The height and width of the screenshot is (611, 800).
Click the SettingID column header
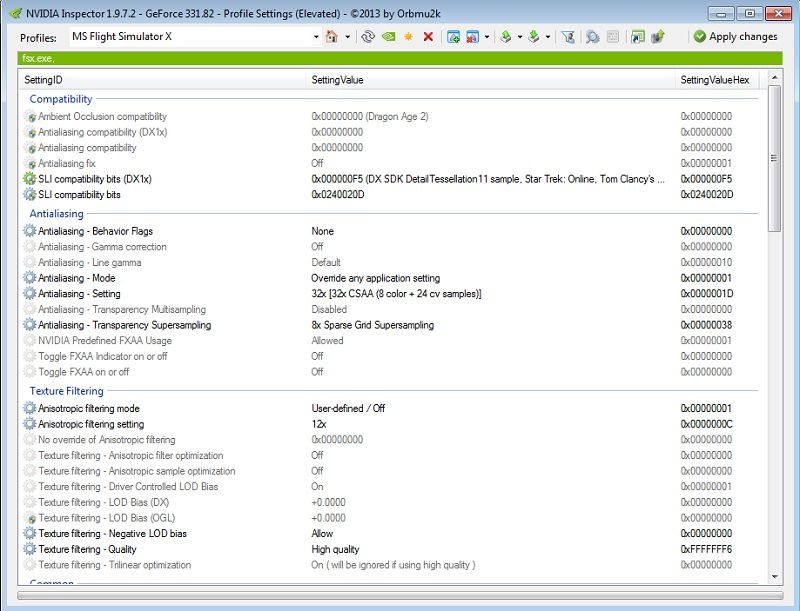(163, 80)
